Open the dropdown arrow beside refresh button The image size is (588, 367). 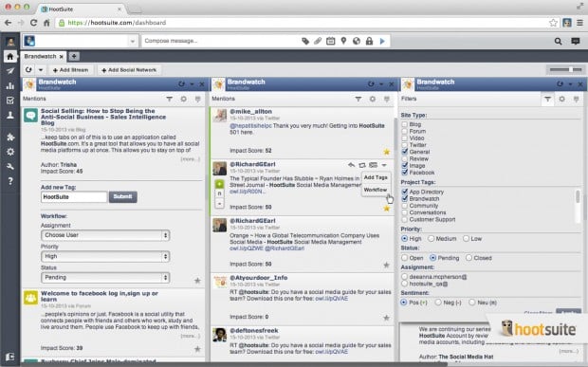pyautogui.click(x=41, y=70)
